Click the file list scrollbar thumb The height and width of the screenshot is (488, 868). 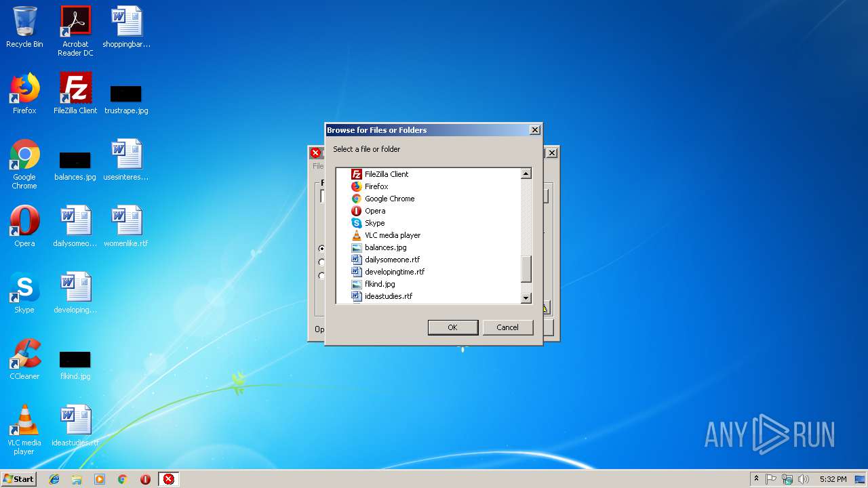coord(526,269)
